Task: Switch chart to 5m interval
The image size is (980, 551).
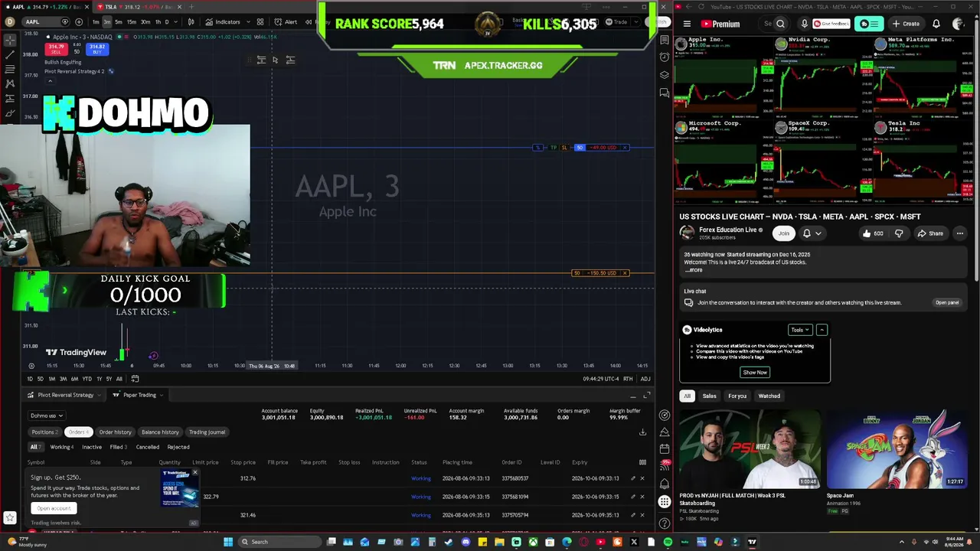Action: 119,21
